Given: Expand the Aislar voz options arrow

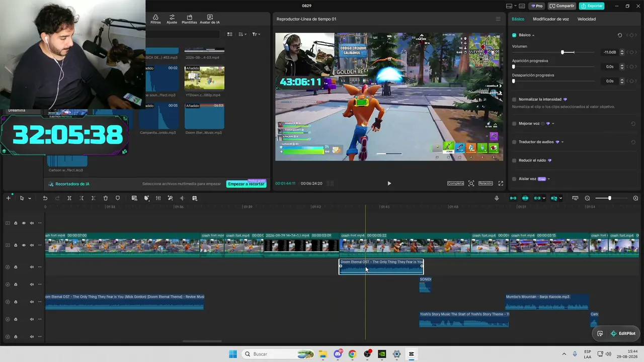Looking at the screenshot, I should click(x=548, y=178).
